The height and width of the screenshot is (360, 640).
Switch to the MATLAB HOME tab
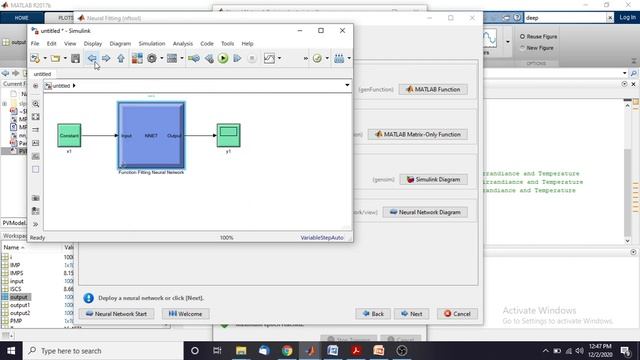(x=22, y=18)
